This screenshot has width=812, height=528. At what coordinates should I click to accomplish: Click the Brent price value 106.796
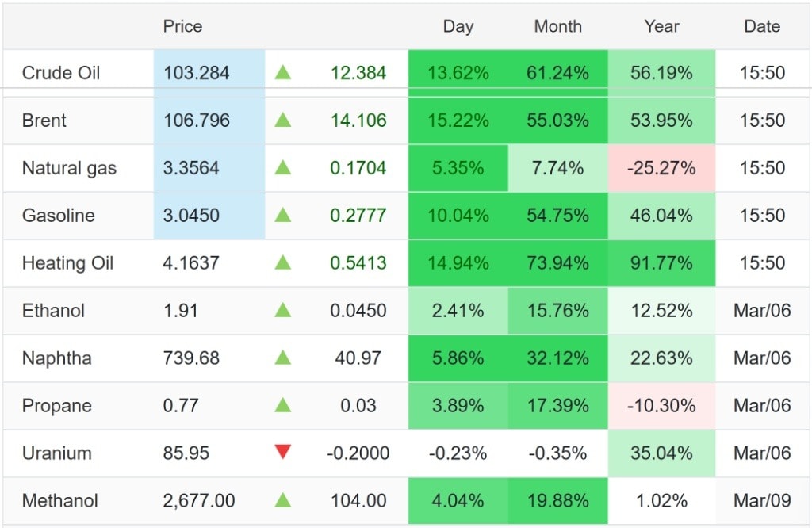(x=197, y=121)
